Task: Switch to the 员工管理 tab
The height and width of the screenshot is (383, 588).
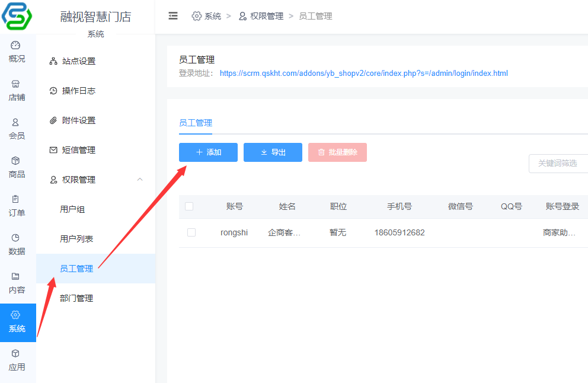Action: [196, 123]
